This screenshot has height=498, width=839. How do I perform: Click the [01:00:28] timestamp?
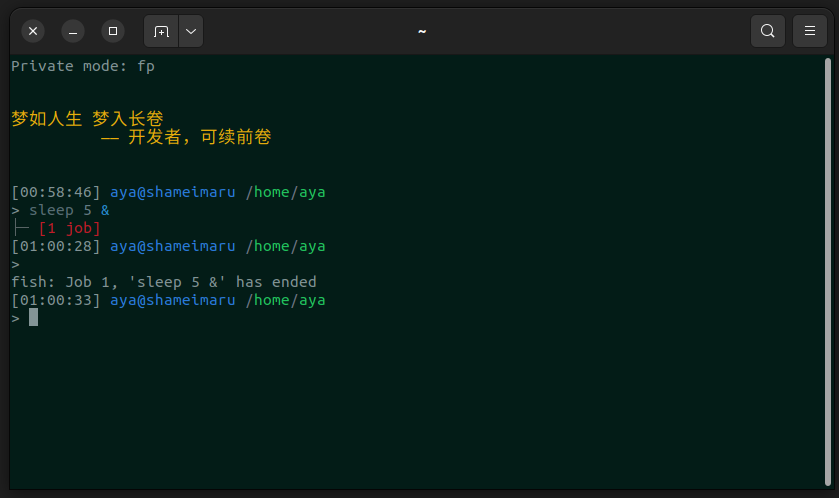56,246
